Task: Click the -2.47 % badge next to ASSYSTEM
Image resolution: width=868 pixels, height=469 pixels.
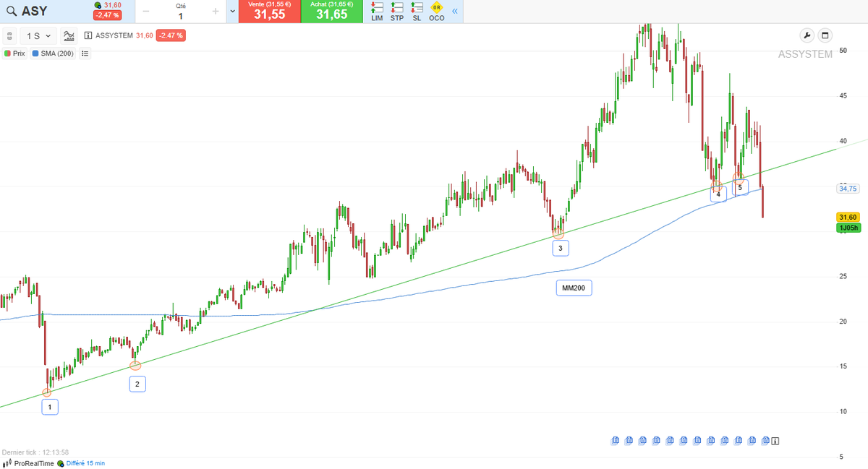Action: pos(171,35)
